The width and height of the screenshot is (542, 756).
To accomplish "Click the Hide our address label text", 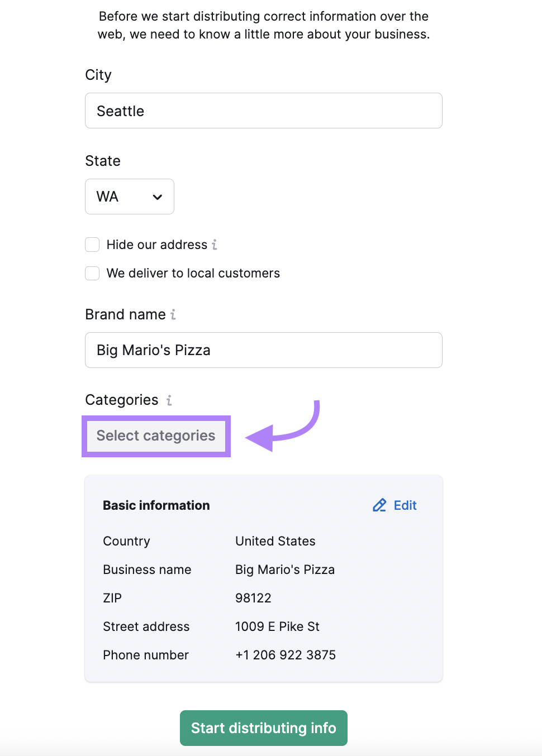I will (x=156, y=245).
